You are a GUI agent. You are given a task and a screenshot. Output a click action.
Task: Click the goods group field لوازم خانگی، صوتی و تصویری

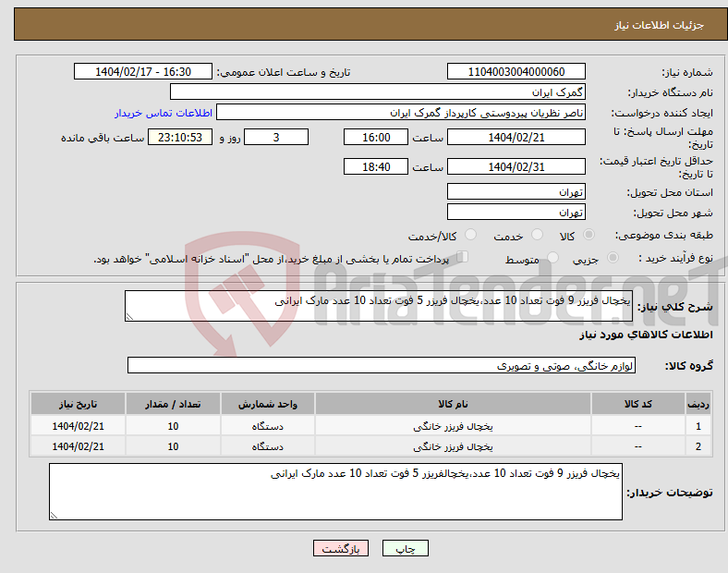coord(382,365)
